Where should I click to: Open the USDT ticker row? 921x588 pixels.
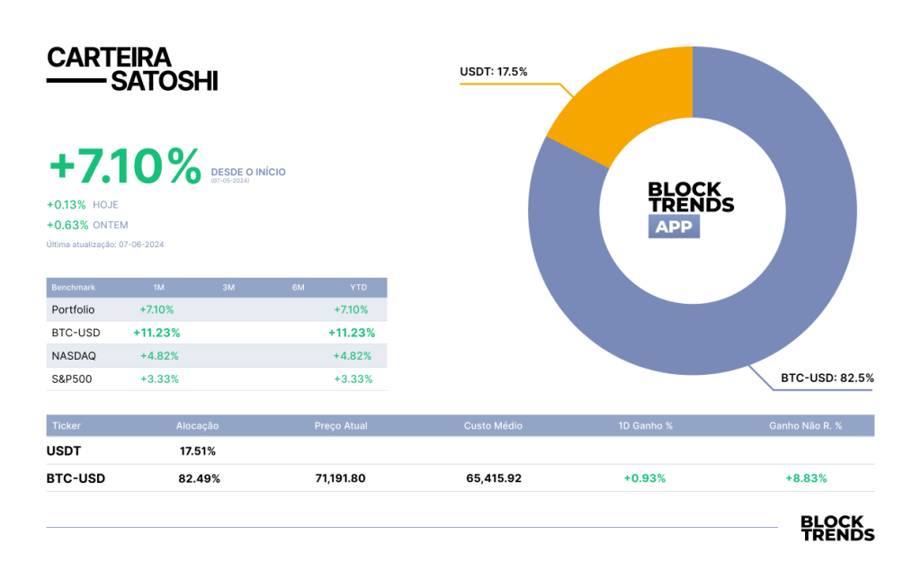(x=460, y=450)
